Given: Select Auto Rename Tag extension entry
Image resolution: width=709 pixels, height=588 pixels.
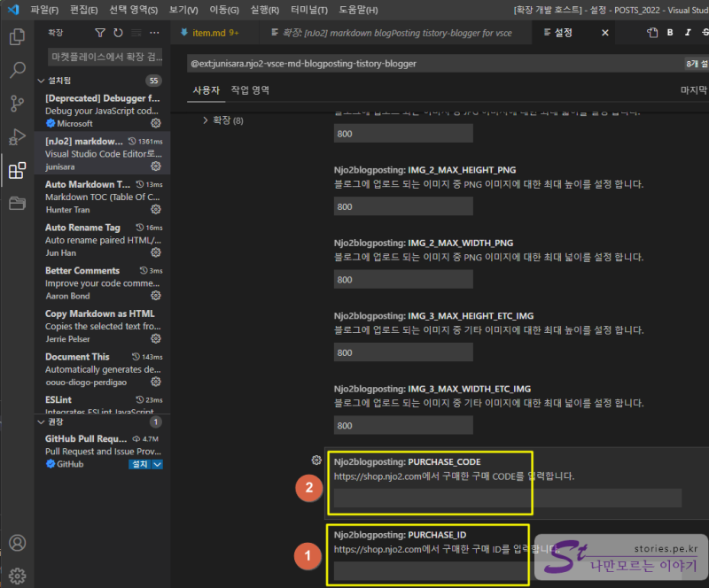Looking at the screenshot, I should pos(103,239).
